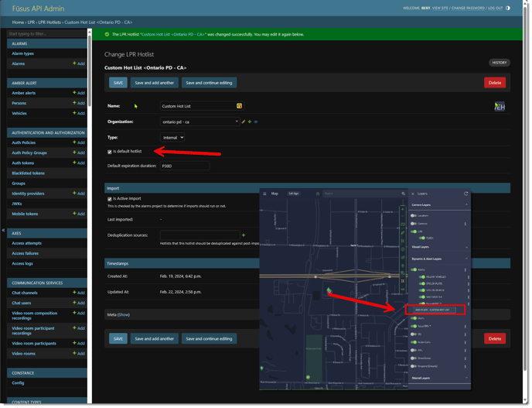The height and width of the screenshot is (408, 532).
Task: Go to LPR Hotlists in breadcrumb
Action: click(49, 22)
